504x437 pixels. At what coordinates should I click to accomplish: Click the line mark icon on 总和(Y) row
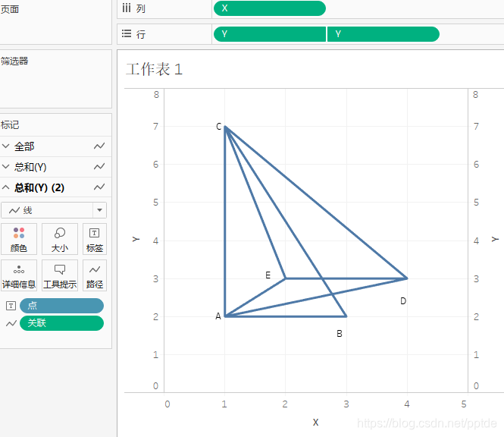pyautogui.click(x=99, y=167)
